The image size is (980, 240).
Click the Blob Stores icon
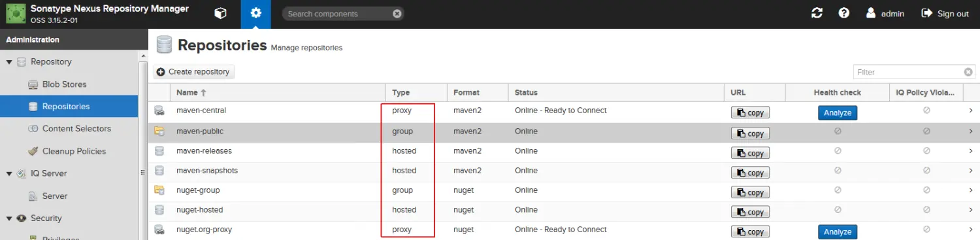coord(33,84)
